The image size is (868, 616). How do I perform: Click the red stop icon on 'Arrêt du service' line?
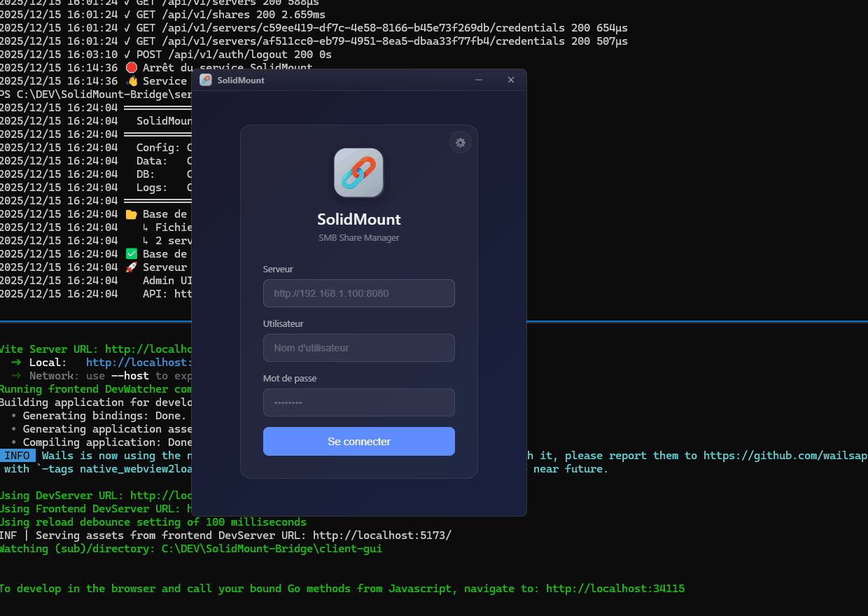(131, 67)
